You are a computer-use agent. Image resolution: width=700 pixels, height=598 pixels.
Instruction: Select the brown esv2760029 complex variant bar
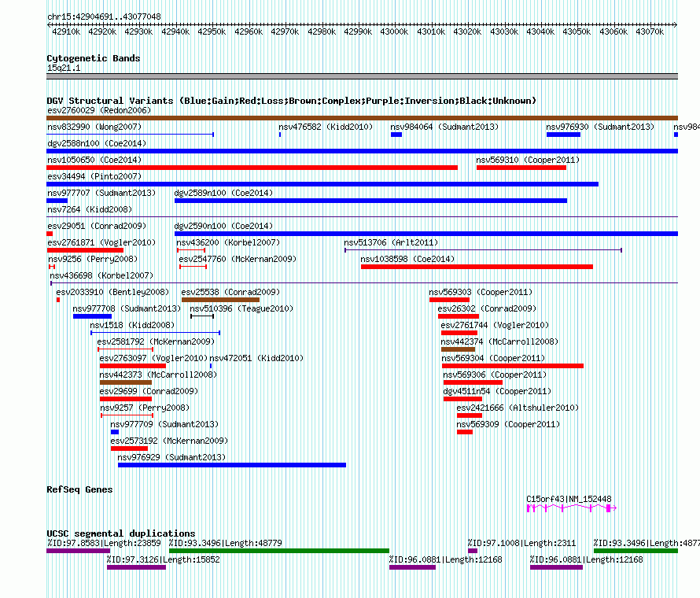pos(362,118)
